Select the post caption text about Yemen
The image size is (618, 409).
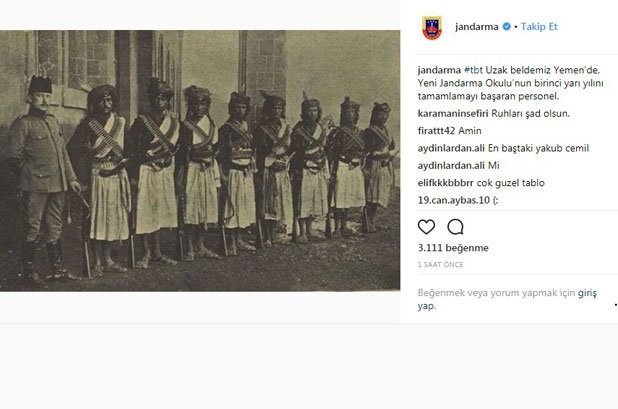pos(510,83)
